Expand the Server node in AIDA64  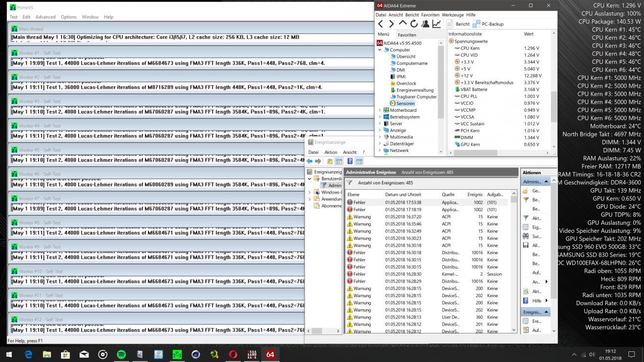(380, 123)
